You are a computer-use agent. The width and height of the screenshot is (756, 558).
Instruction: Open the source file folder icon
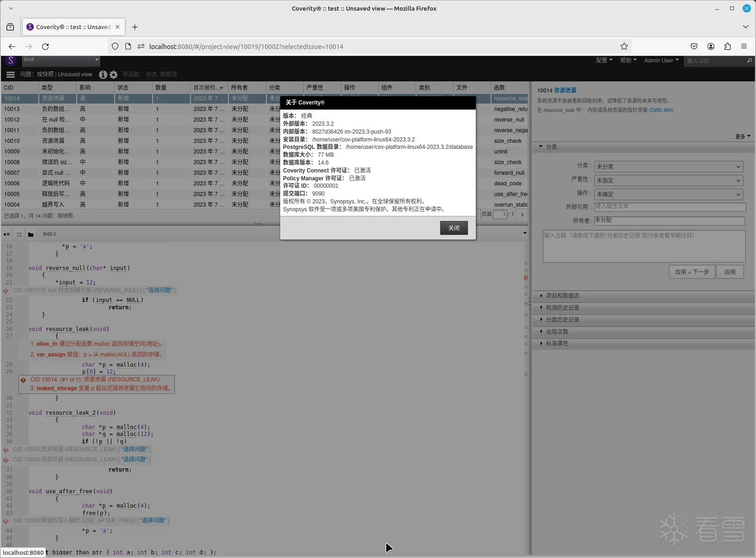pyautogui.click(x=31, y=234)
